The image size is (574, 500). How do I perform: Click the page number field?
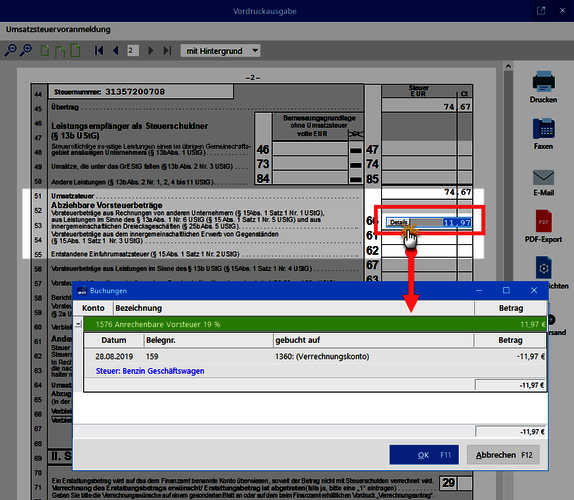tap(133, 51)
